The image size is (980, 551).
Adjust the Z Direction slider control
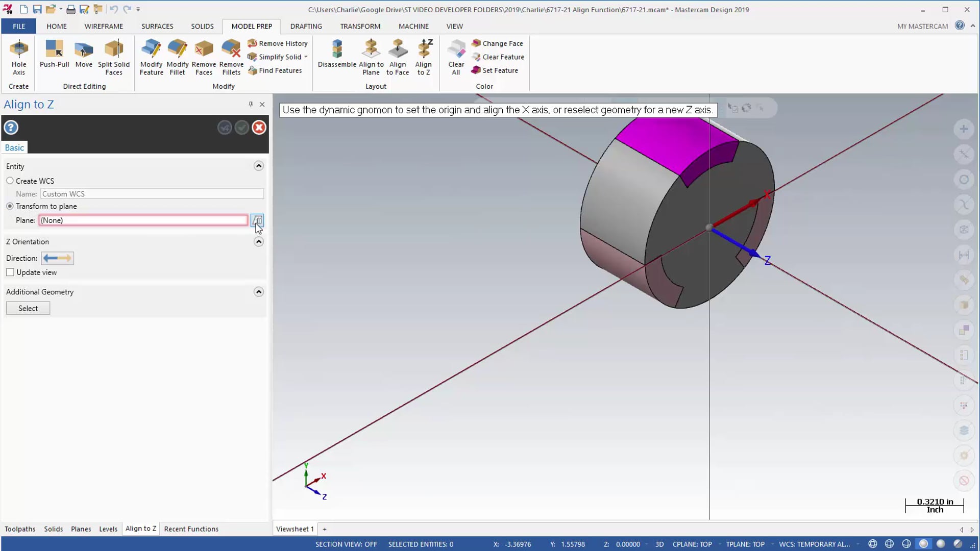(57, 258)
